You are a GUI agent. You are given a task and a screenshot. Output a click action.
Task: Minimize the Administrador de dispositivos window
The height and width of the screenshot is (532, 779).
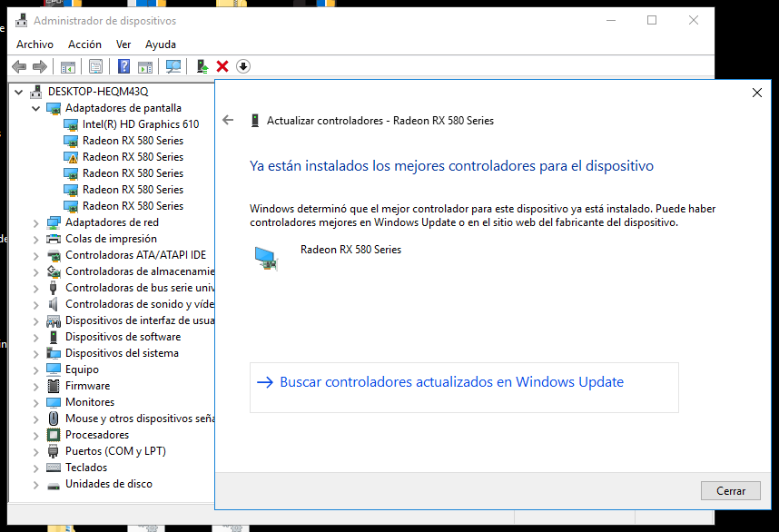[611, 20]
